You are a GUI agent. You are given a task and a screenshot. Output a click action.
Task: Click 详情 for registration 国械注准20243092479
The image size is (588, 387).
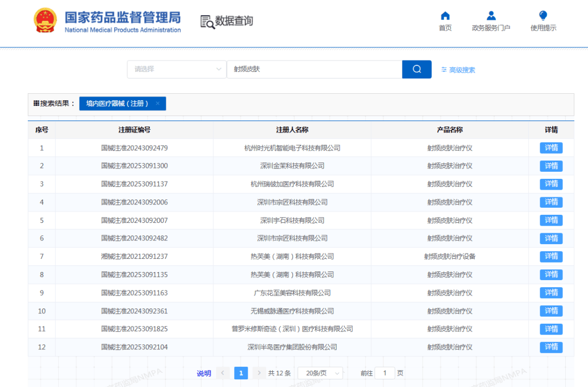[551, 147]
